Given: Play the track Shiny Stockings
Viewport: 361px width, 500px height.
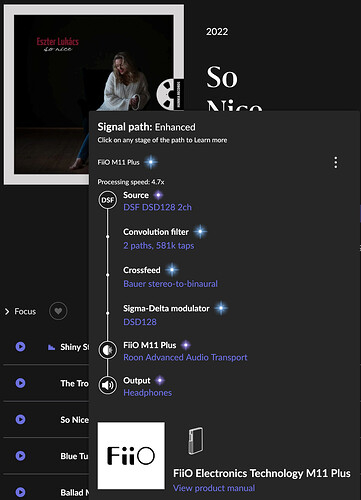Looking at the screenshot, I should tap(20, 347).
